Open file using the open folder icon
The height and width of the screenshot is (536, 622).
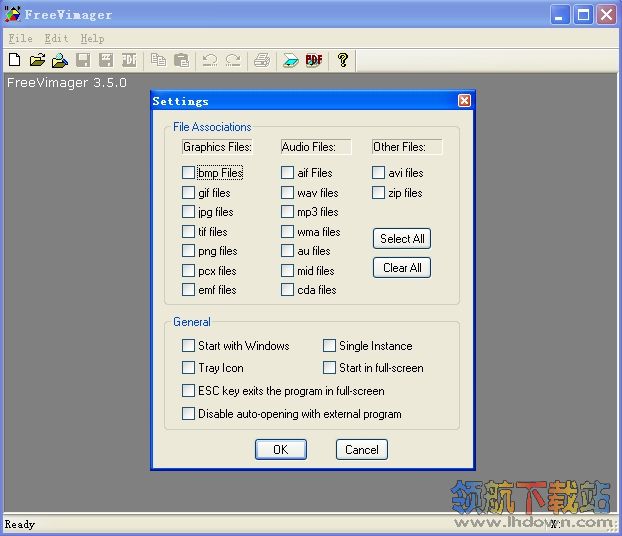37,60
